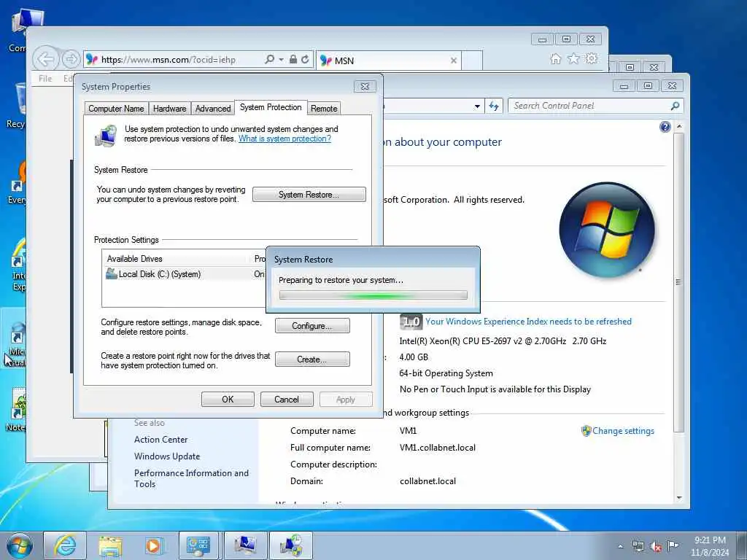Viewport: 747px width, 560px height.
Task: Close the MSN tab
Action: [454, 61]
